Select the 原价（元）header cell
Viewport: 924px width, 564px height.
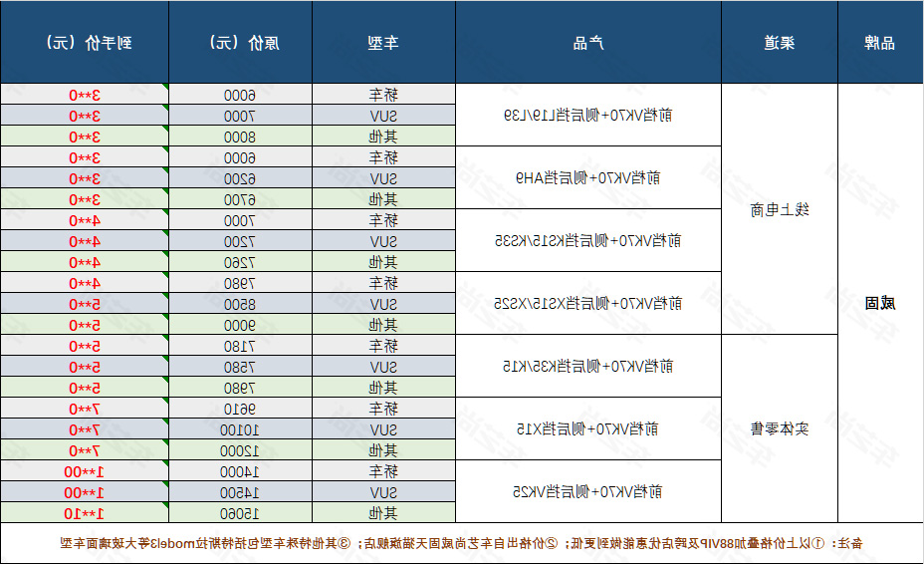[x=240, y=43]
